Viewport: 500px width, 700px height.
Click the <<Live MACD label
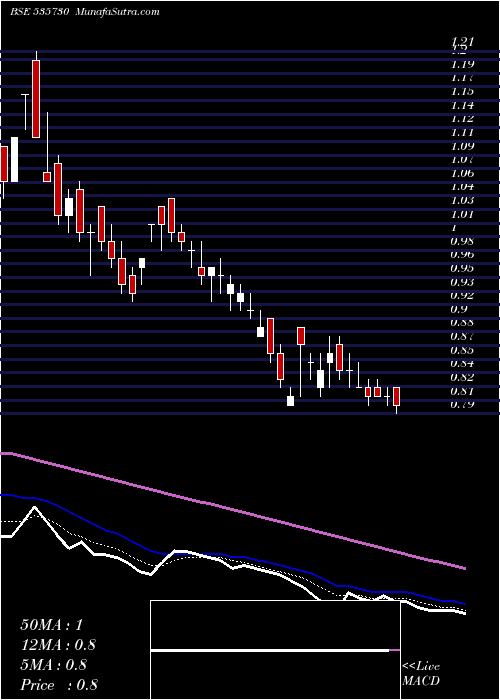[x=421, y=674]
